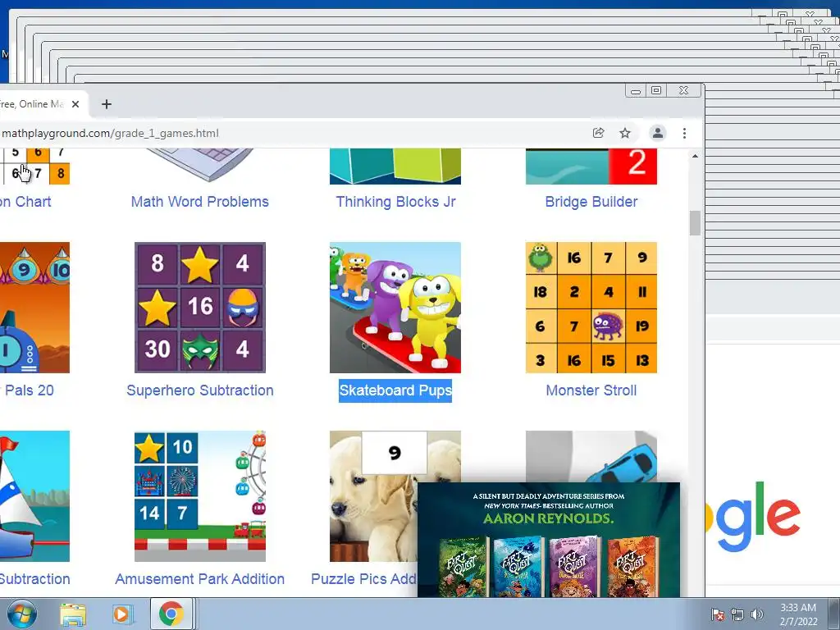
Task: Open the Puzzle Pics Addition link
Action: [x=363, y=579]
